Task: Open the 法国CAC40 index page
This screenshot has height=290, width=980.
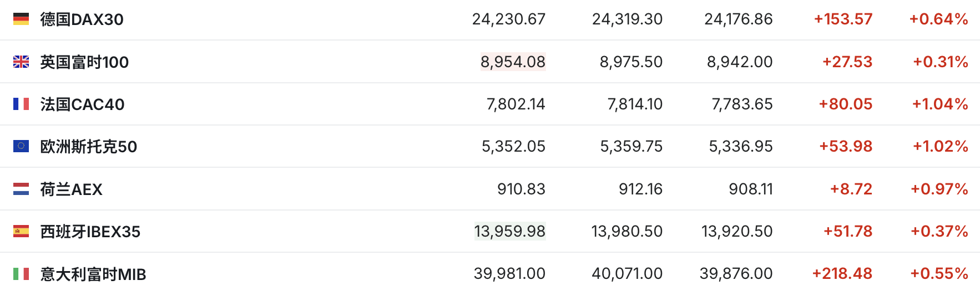Action: tap(82, 104)
